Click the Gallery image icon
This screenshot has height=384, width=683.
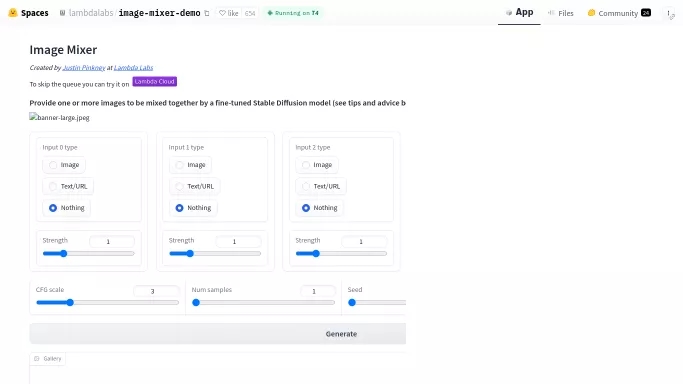click(37, 359)
